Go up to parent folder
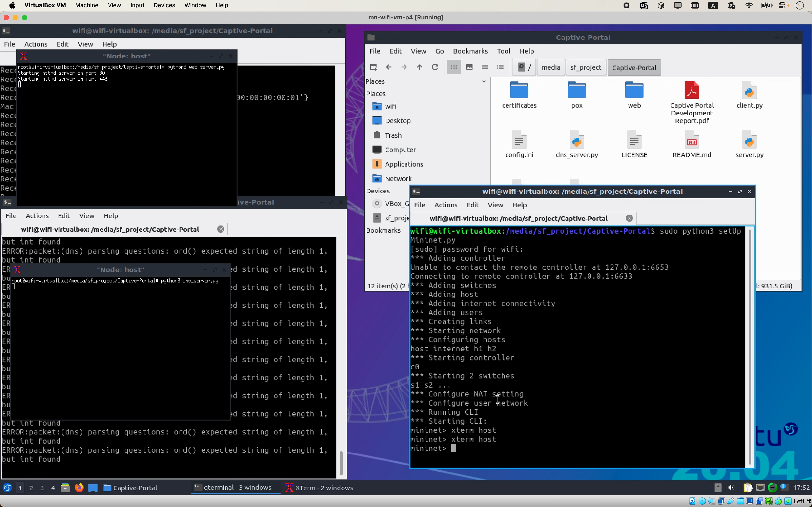 (419, 67)
